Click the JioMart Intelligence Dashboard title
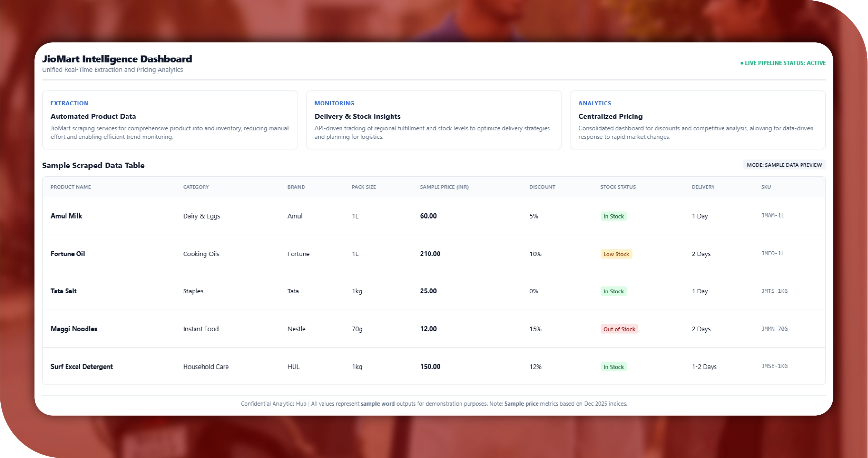 coord(117,59)
